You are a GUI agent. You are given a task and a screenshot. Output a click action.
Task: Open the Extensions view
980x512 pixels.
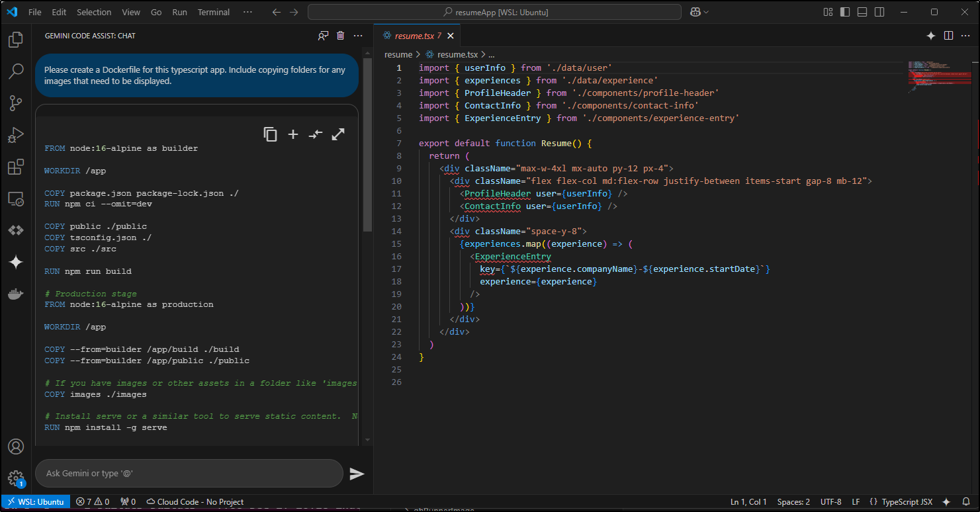[16, 167]
